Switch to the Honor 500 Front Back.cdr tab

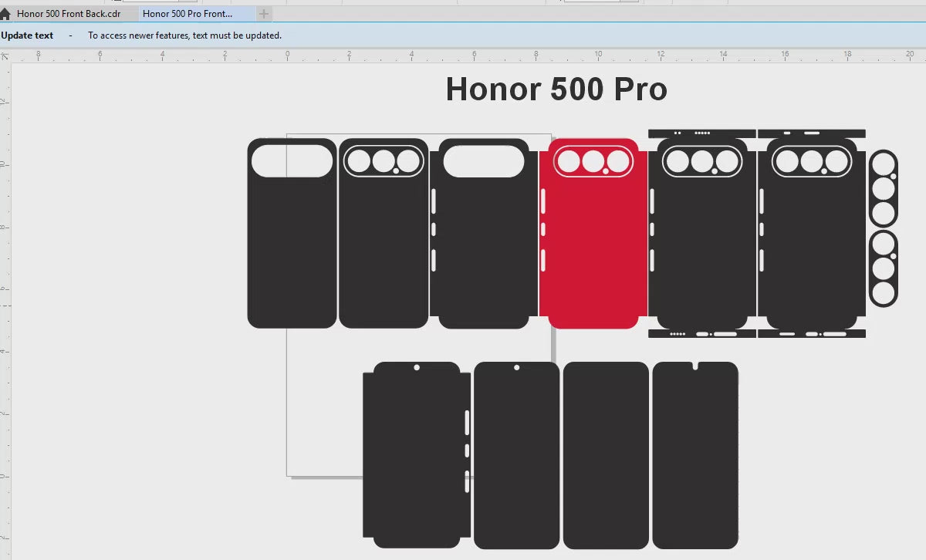69,14
